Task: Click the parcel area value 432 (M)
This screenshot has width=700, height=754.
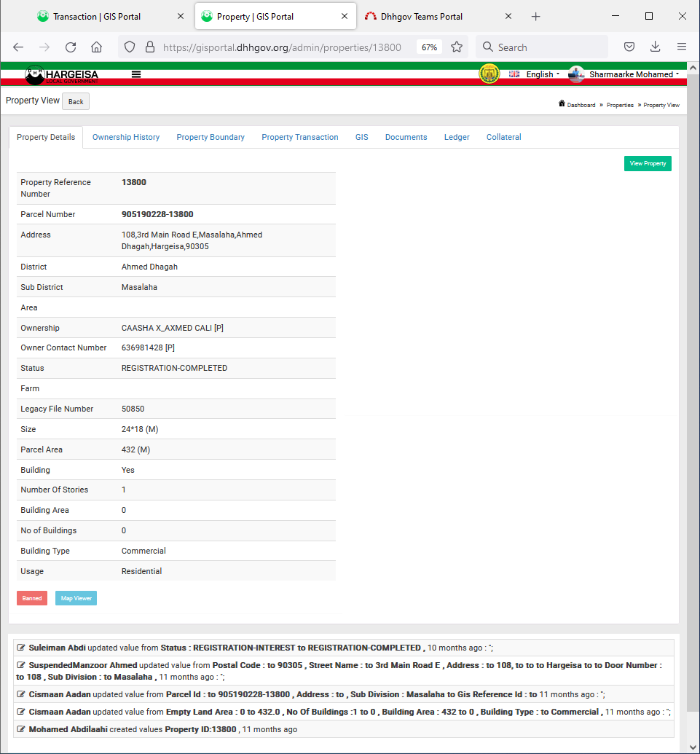Action: coord(135,449)
